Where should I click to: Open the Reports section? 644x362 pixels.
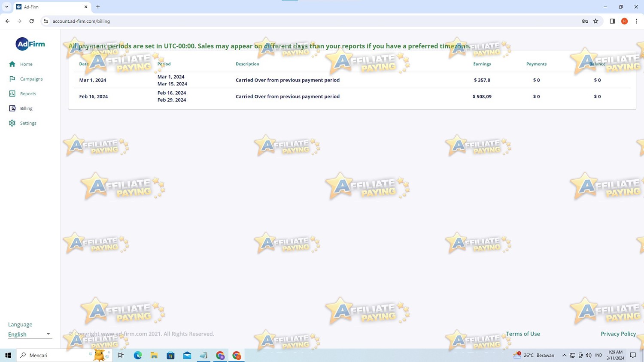(x=28, y=94)
